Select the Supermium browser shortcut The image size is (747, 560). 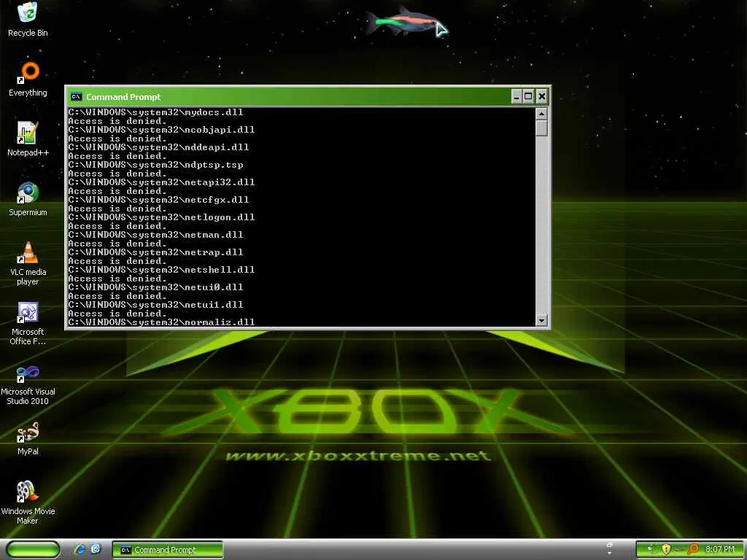point(28,199)
